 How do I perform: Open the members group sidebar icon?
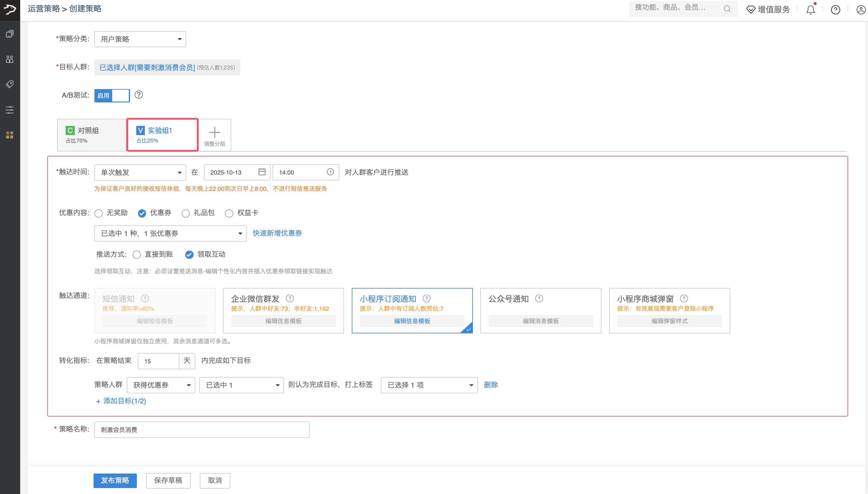click(x=10, y=59)
